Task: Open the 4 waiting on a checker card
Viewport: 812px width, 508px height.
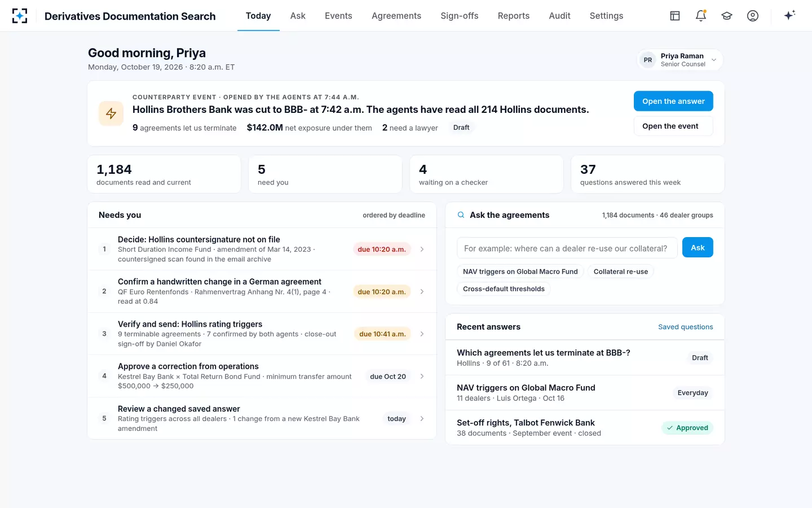Action: 487,174
